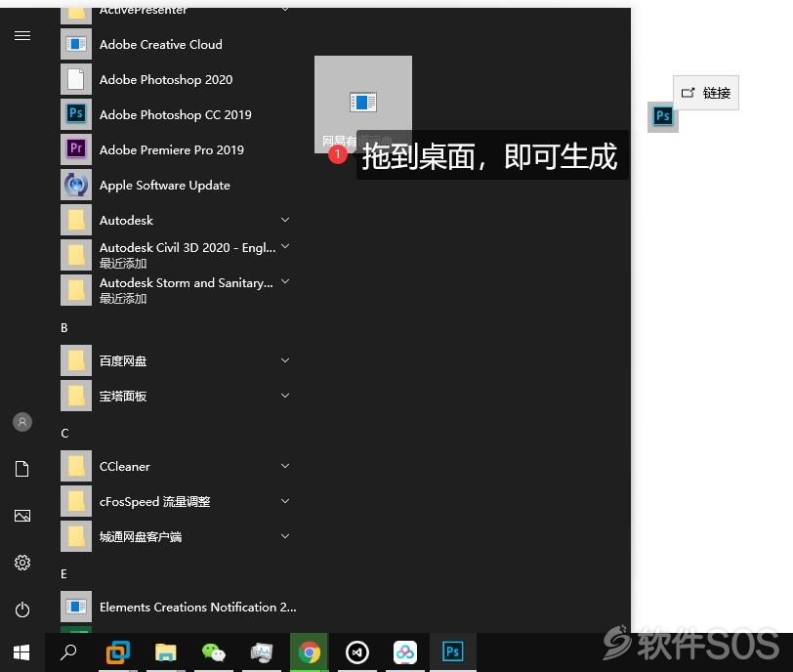
Task: Expand the Start menu hamburger navigation
Action: (x=22, y=35)
